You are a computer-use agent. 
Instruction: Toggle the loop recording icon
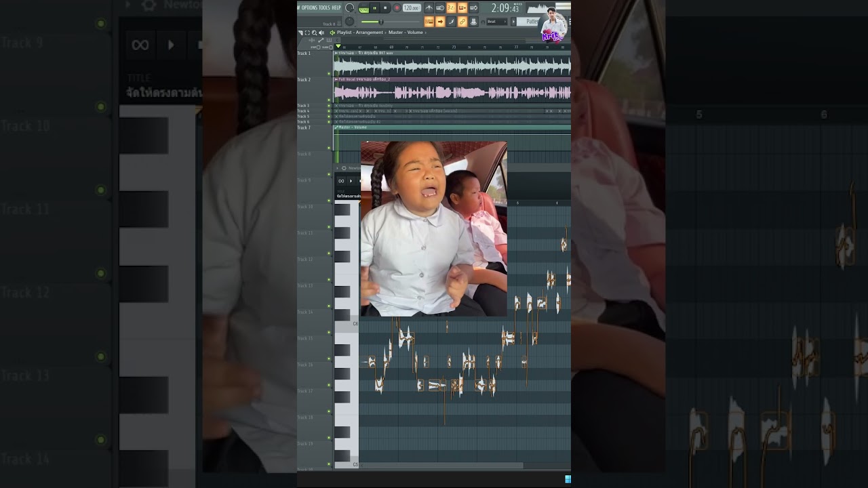tap(473, 8)
